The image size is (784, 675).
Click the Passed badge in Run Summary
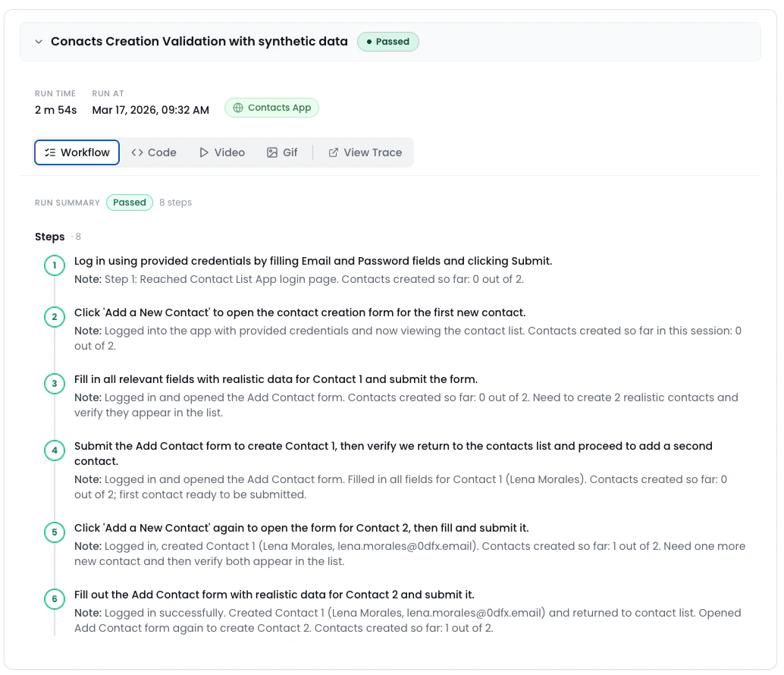click(130, 202)
